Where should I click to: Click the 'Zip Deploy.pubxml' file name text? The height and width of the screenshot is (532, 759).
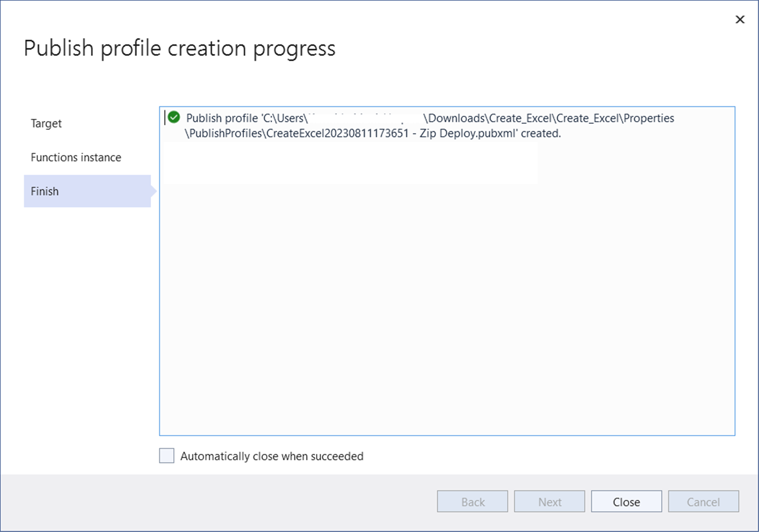pos(467,134)
